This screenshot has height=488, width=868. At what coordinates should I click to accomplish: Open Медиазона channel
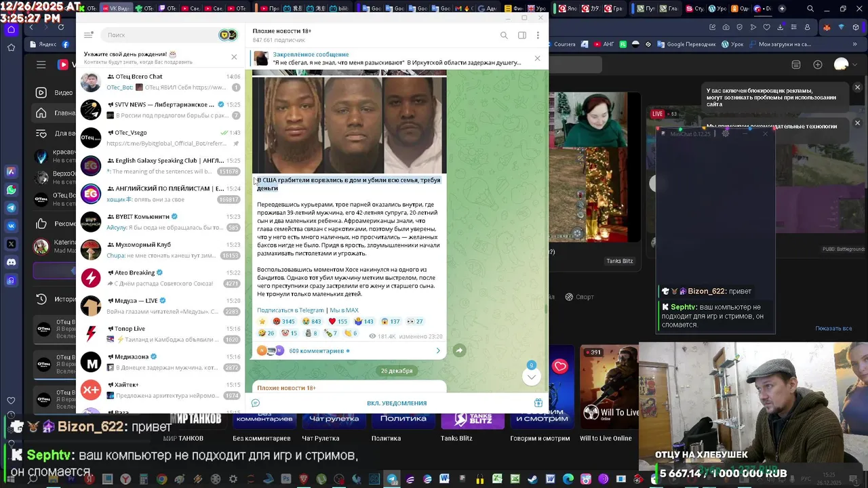[161, 362]
